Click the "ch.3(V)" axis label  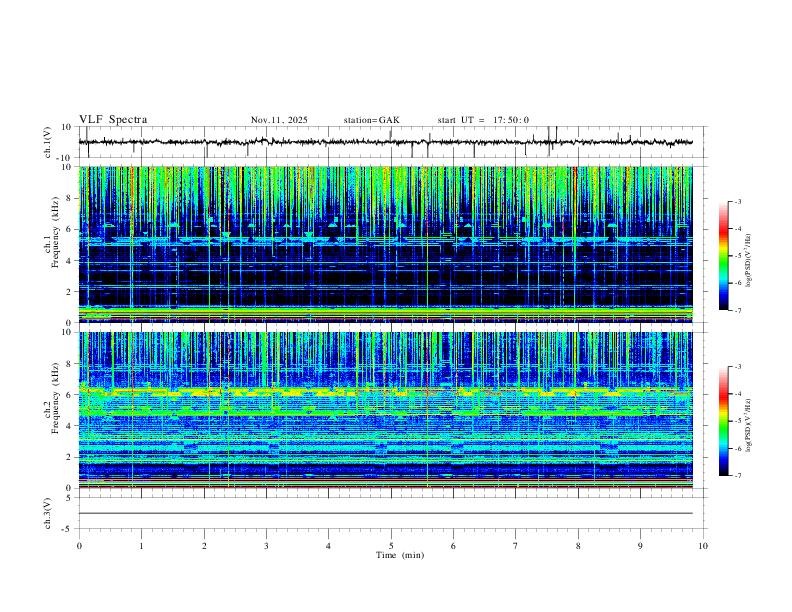(48, 513)
